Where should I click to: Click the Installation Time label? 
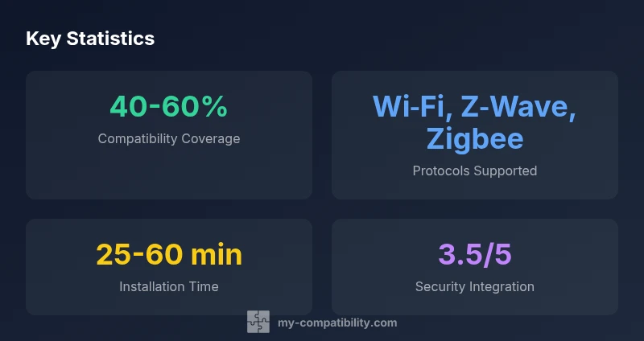coord(169,286)
